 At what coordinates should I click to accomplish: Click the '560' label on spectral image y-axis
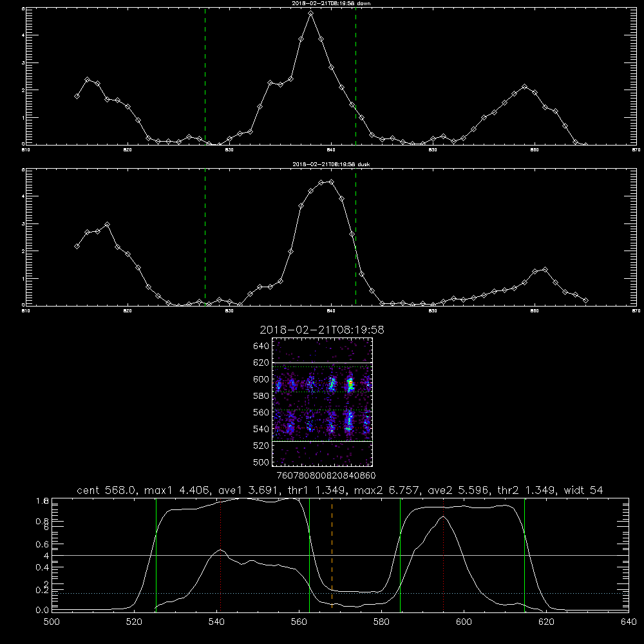tap(261, 412)
